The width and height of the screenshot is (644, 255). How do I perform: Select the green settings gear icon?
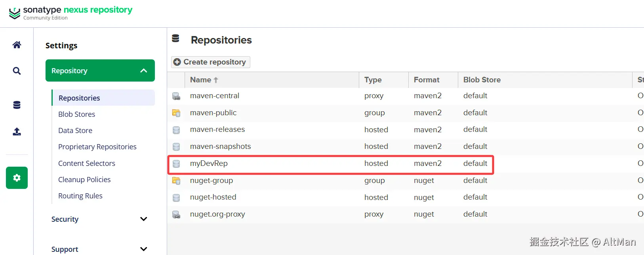(17, 178)
